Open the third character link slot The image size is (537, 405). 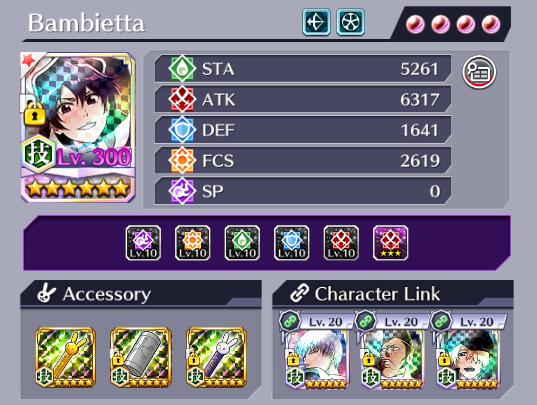click(466, 350)
